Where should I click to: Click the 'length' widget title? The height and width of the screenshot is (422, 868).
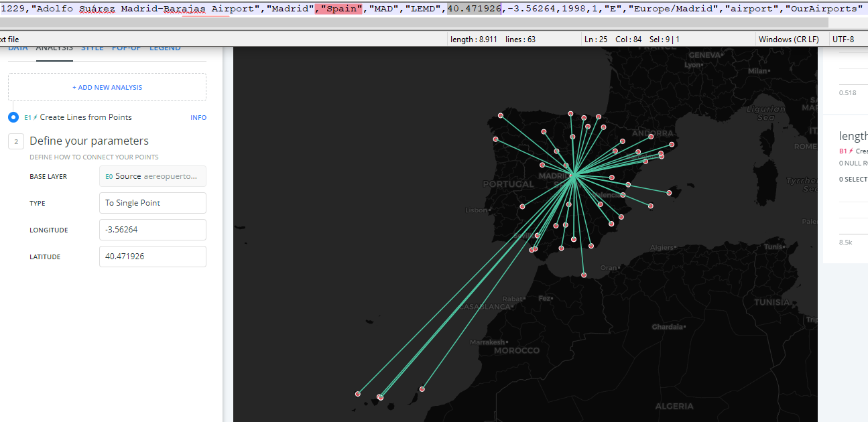tap(853, 136)
